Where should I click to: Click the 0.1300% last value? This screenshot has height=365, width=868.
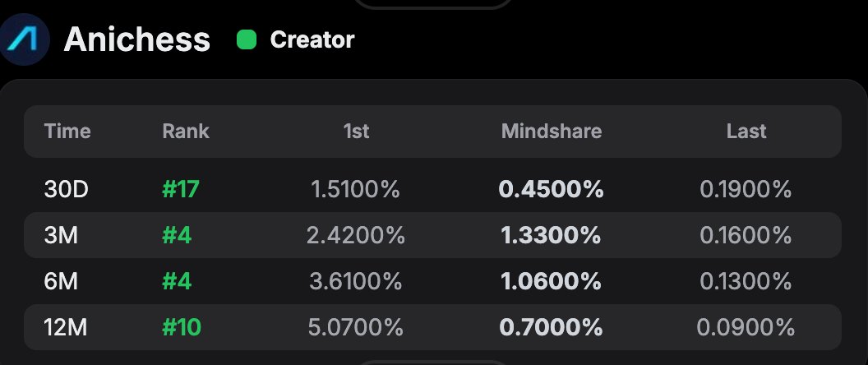746,282
